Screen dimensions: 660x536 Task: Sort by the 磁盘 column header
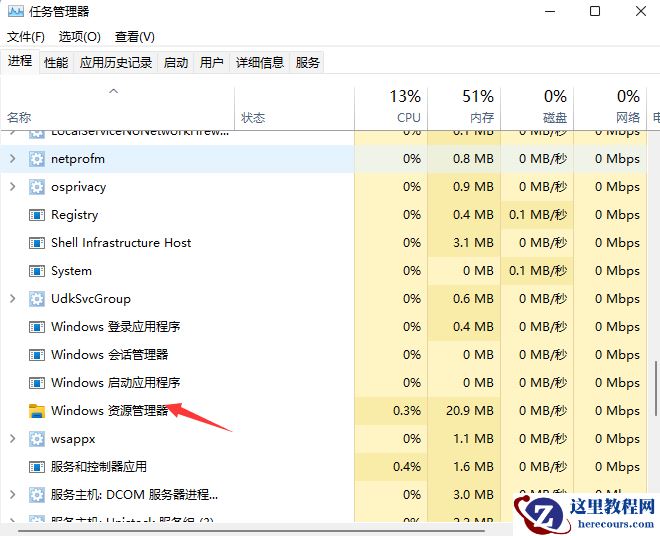pyautogui.click(x=537, y=108)
